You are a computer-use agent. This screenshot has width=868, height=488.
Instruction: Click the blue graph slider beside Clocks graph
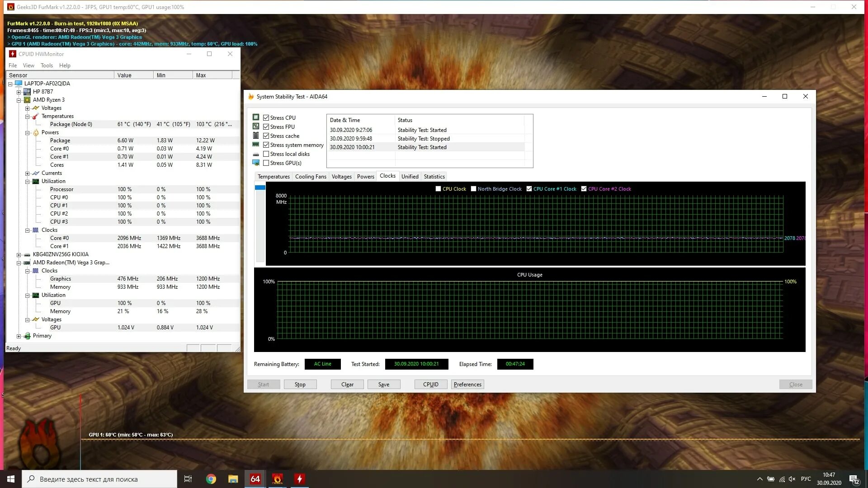click(x=260, y=188)
